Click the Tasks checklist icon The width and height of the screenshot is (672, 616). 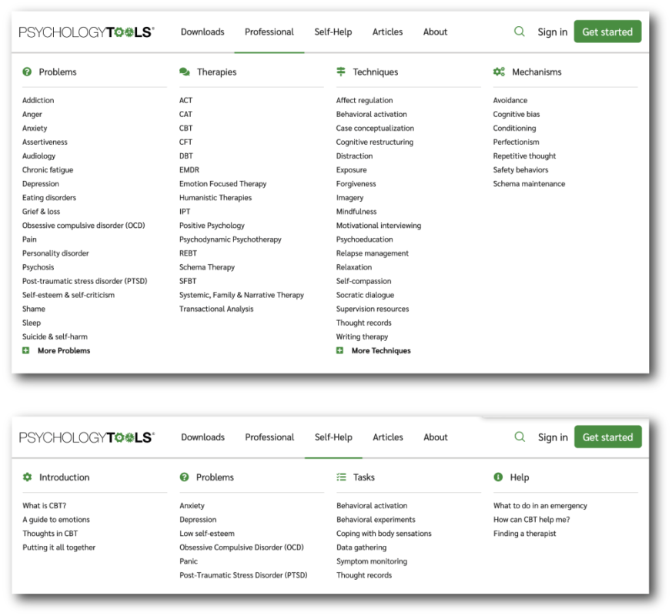point(341,477)
